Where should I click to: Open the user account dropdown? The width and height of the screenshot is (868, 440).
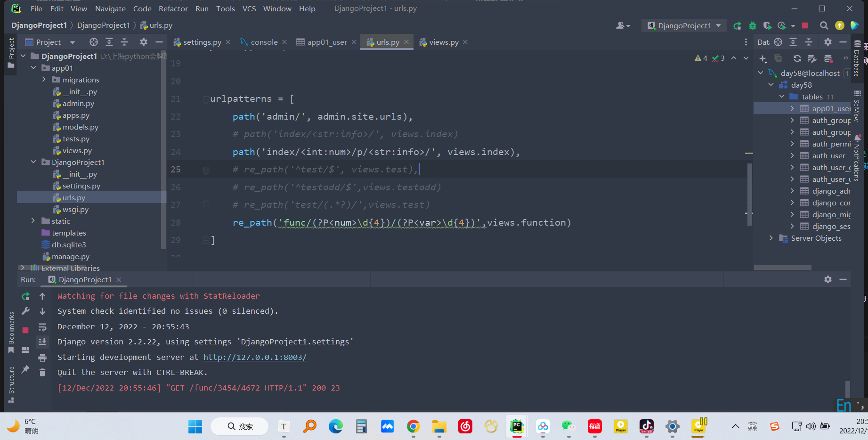pos(623,25)
